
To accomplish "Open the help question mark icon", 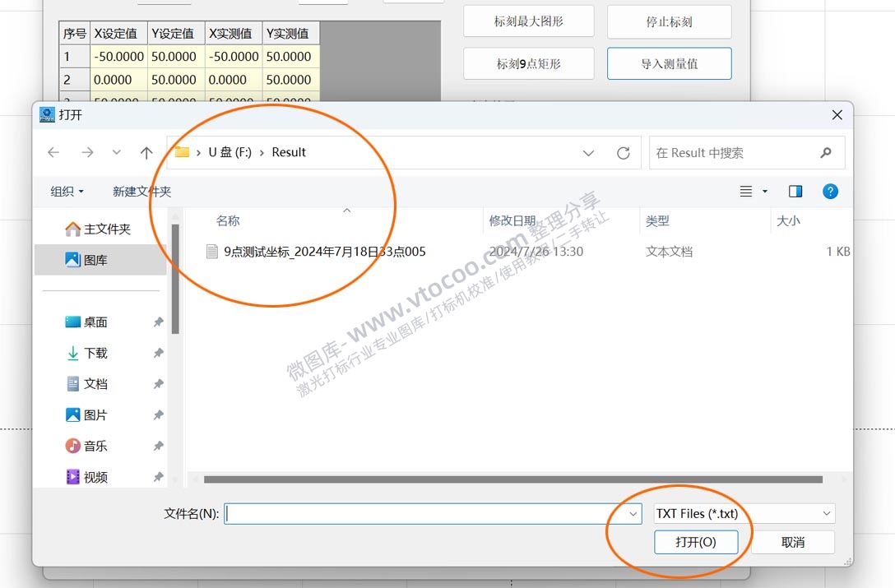I will pos(830,191).
